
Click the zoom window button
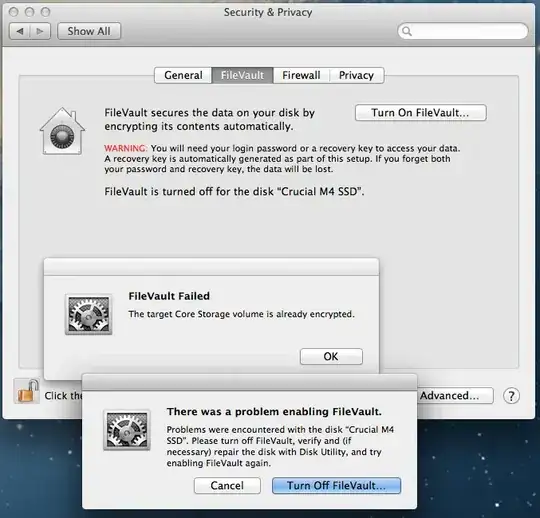pos(45,12)
